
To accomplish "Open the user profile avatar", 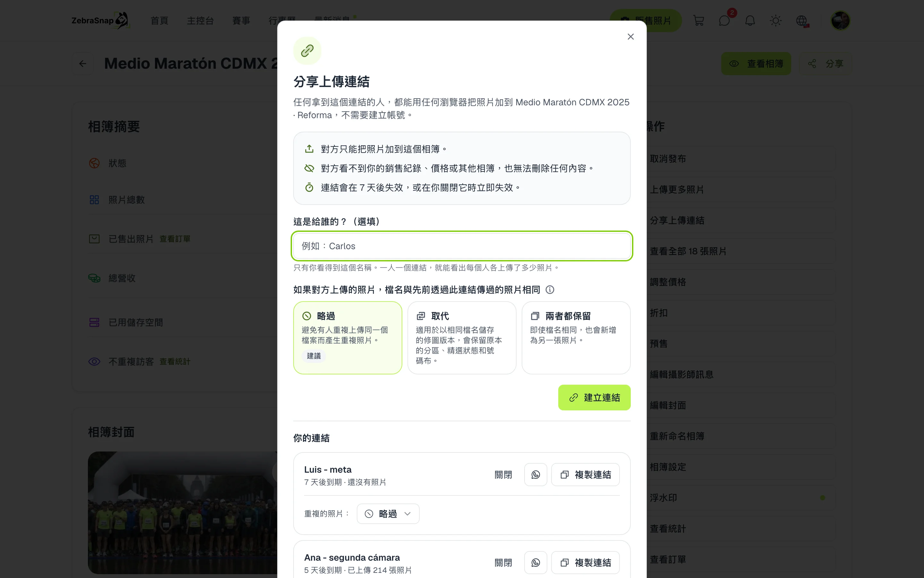I will (x=840, y=21).
